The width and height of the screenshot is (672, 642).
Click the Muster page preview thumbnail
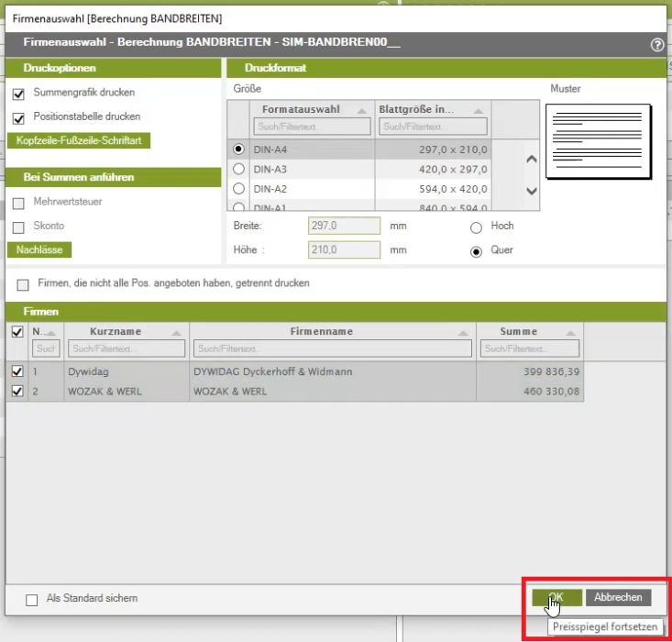pos(598,140)
